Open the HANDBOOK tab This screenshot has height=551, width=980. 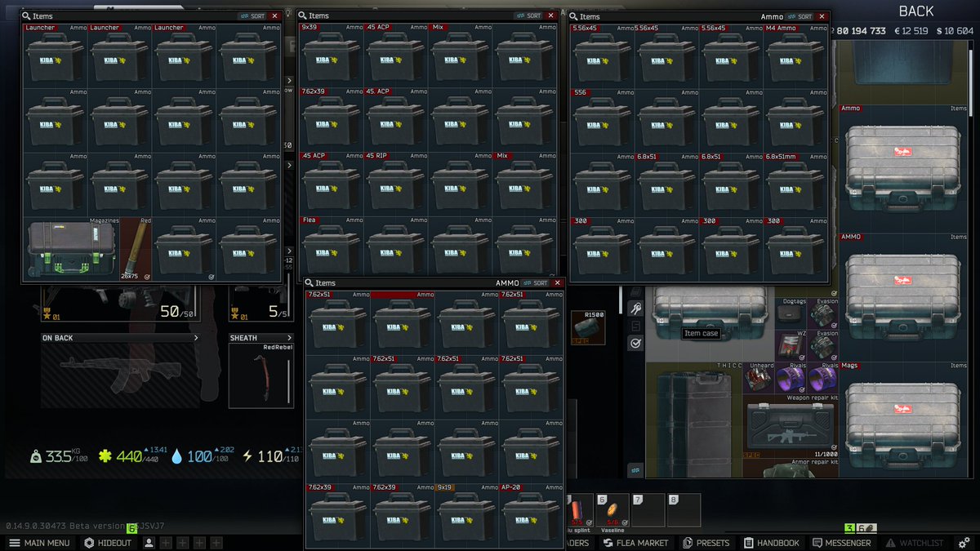pyautogui.click(x=772, y=543)
